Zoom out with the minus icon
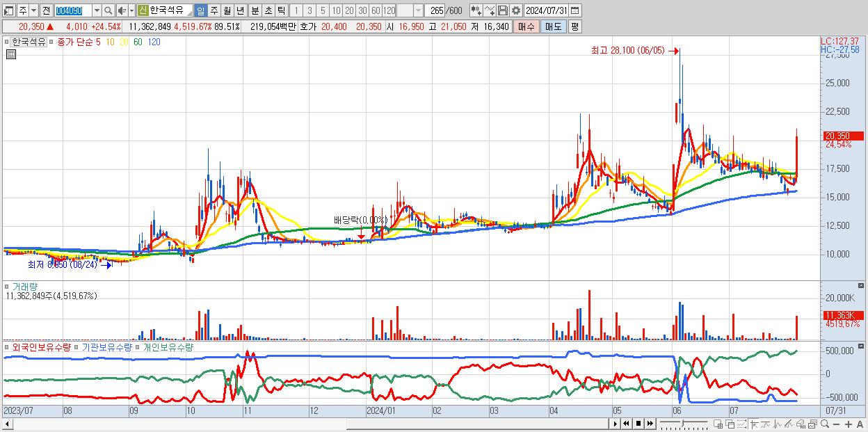 [836, 424]
